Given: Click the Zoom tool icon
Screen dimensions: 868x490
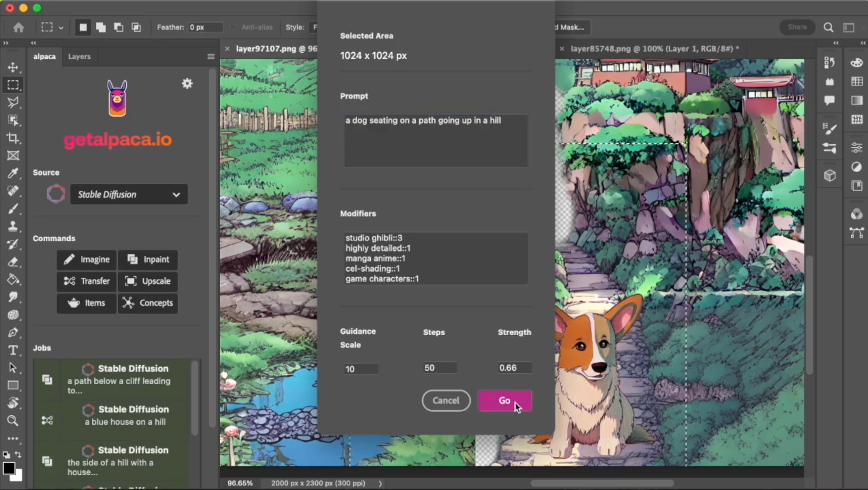Looking at the screenshot, I should [14, 421].
